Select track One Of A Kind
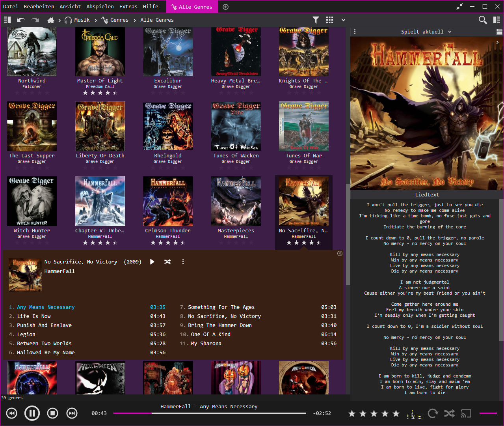 tap(259, 334)
